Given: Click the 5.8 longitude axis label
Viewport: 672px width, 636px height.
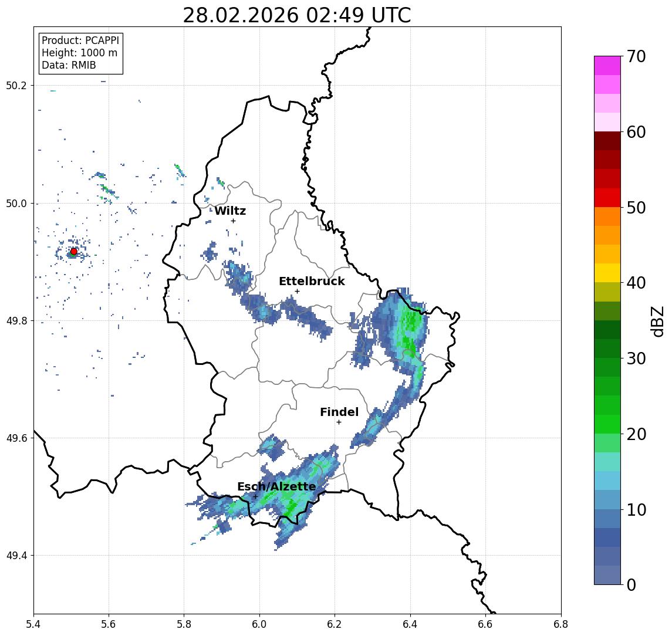Looking at the screenshot, I should tap(184, 624).
